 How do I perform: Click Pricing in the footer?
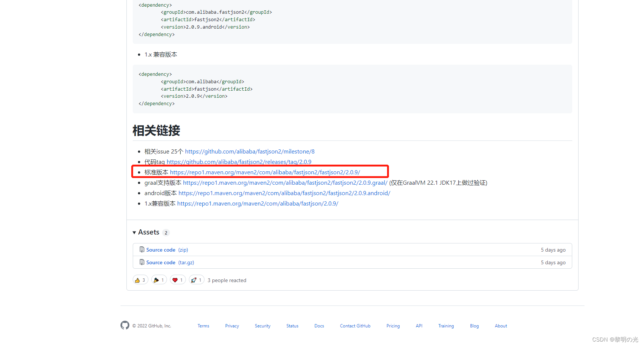[x=393, y=326]
